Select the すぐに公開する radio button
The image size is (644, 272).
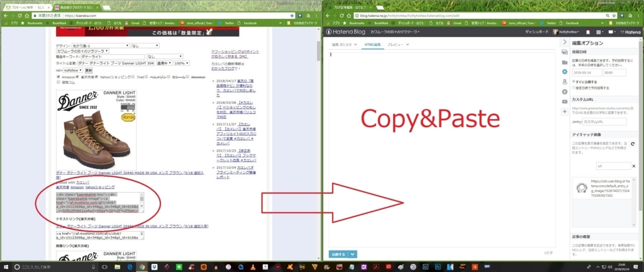coord(574,82)
